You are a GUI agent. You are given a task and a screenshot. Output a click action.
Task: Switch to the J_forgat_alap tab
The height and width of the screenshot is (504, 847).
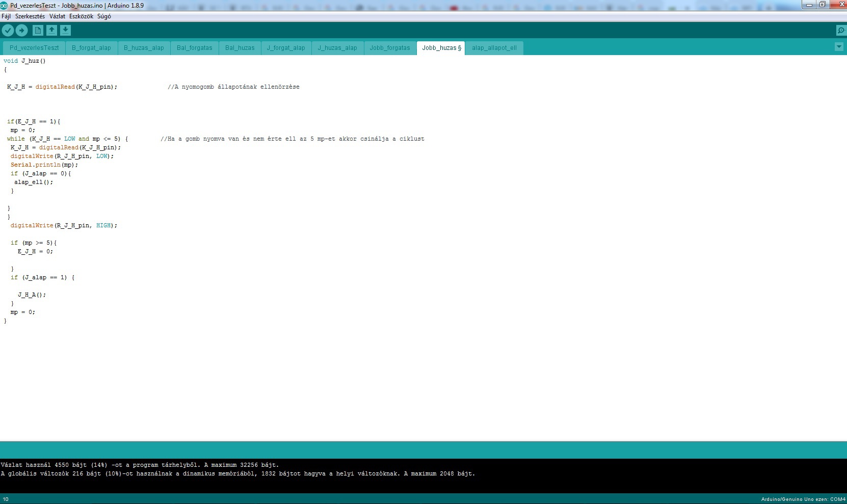click(286, 48)
